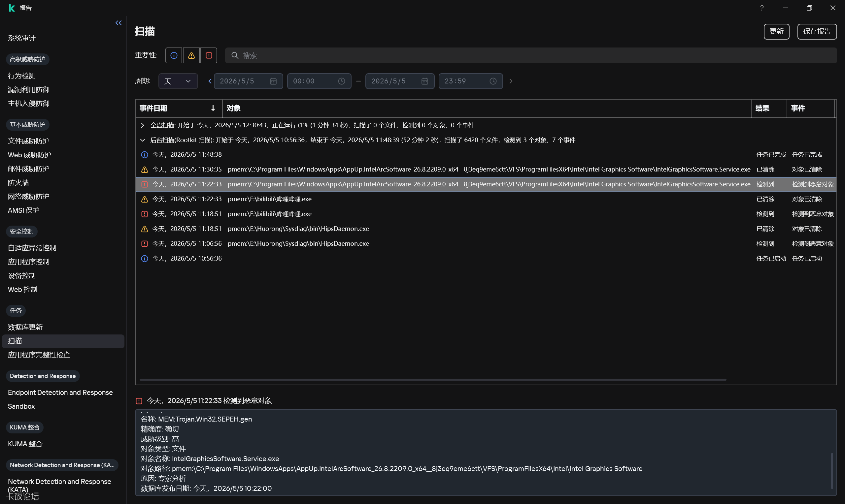Toggle the warning importance filter

click(x=191, y=55)
